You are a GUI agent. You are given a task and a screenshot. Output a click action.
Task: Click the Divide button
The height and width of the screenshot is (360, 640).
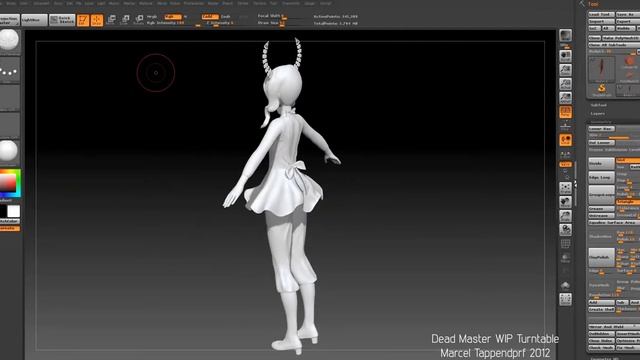pos(601,164)
